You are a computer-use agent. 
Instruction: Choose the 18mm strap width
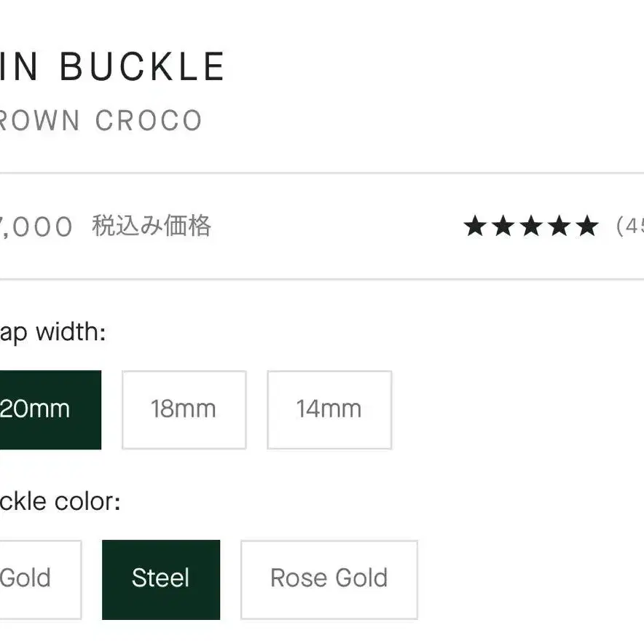coord(184,409)
